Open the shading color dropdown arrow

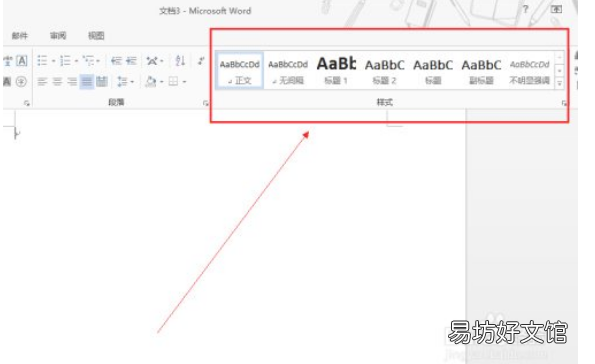click(162, 81)
